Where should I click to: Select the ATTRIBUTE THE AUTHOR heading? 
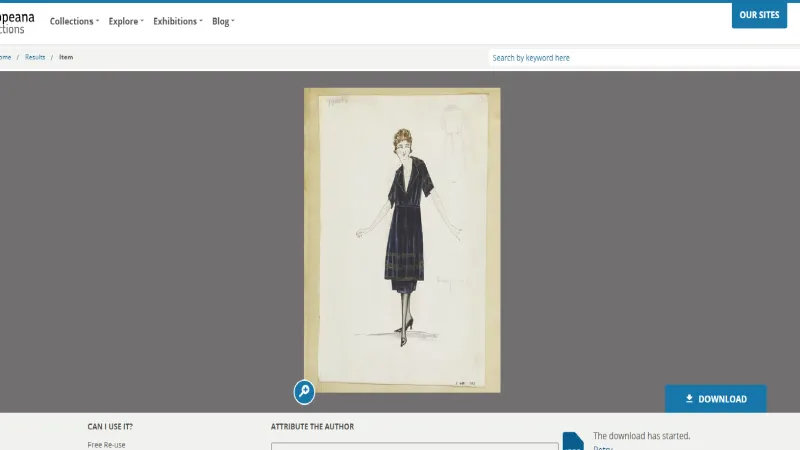pos(312,427)
